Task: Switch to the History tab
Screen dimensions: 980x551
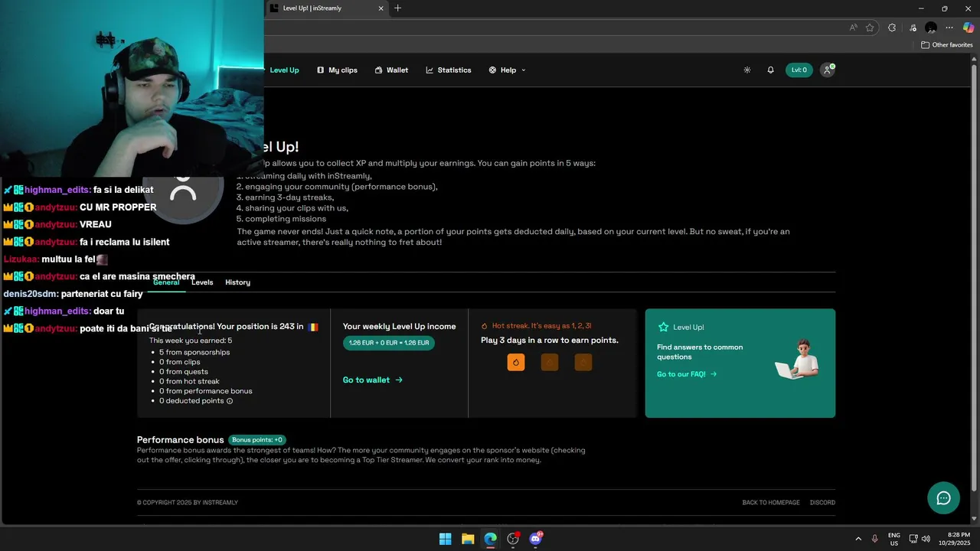Action: (x=237, y=282)
